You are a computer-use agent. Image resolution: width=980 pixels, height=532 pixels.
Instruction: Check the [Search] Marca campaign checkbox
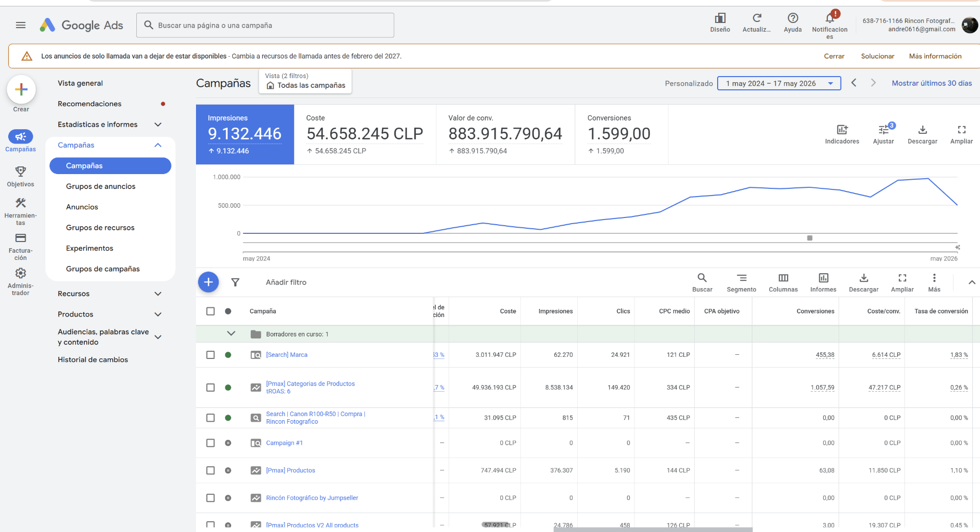point(210,355)
